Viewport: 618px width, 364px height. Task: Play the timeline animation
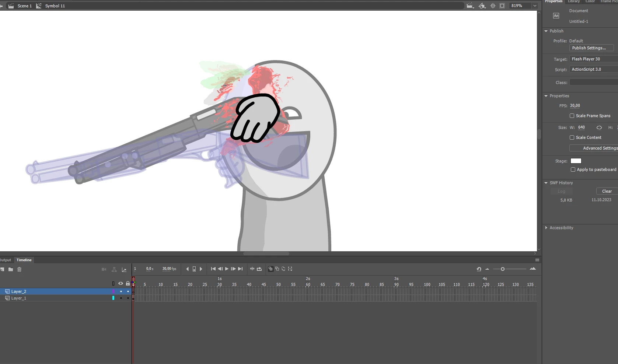tap(227, 269)
